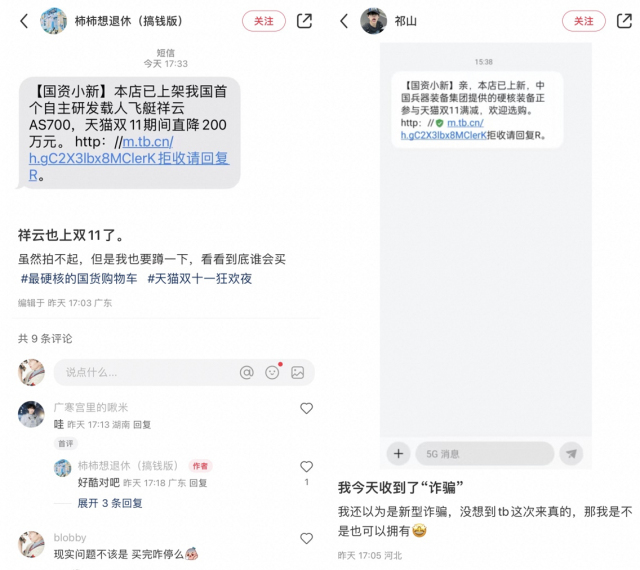
Task: Like the author's reply 好酷对吧
Action: point(307,466)
